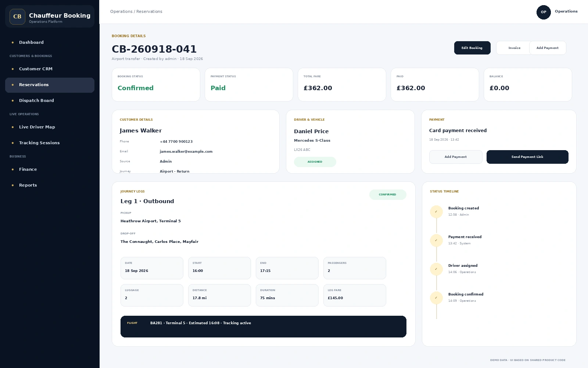
Task: Click the driver name Daniel Price
Action: [311, 131]
